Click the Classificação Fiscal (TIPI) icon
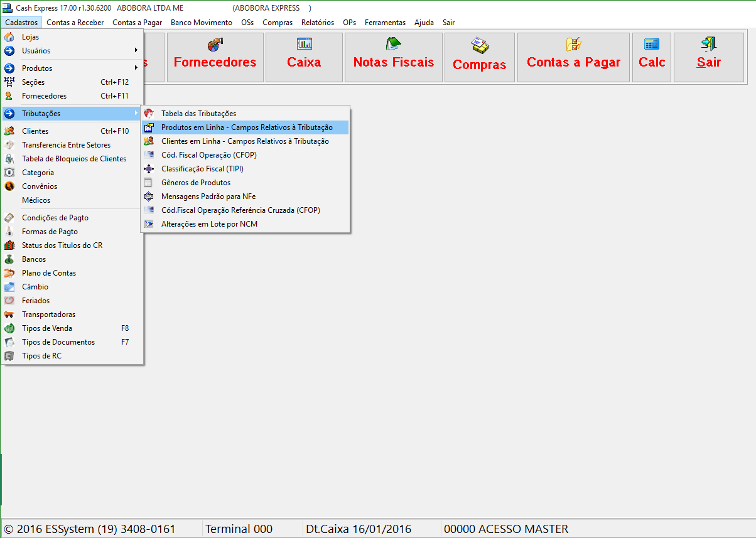 (149, 169)
